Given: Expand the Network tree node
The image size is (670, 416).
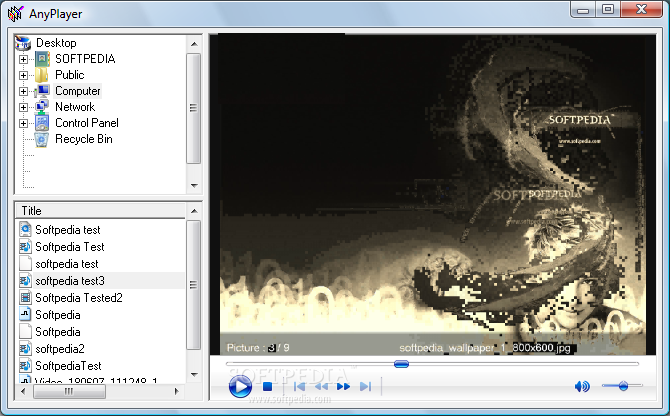Looking at the screenshot, I should pyautogui.click(x=24, y=107).
